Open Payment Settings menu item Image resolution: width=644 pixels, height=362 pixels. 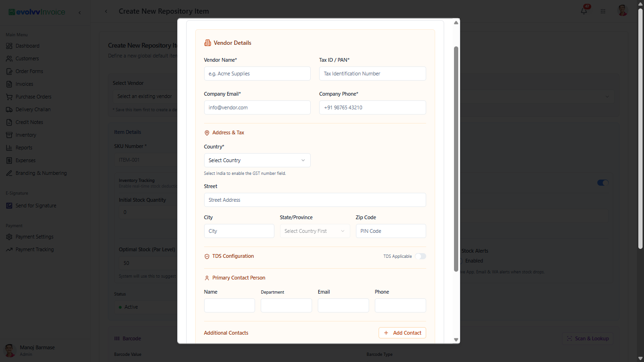[x=34, y=237]
